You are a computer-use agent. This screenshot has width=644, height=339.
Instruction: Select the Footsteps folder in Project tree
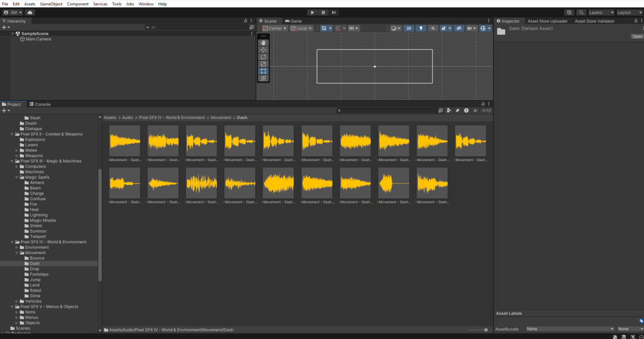tap(39, 275)
